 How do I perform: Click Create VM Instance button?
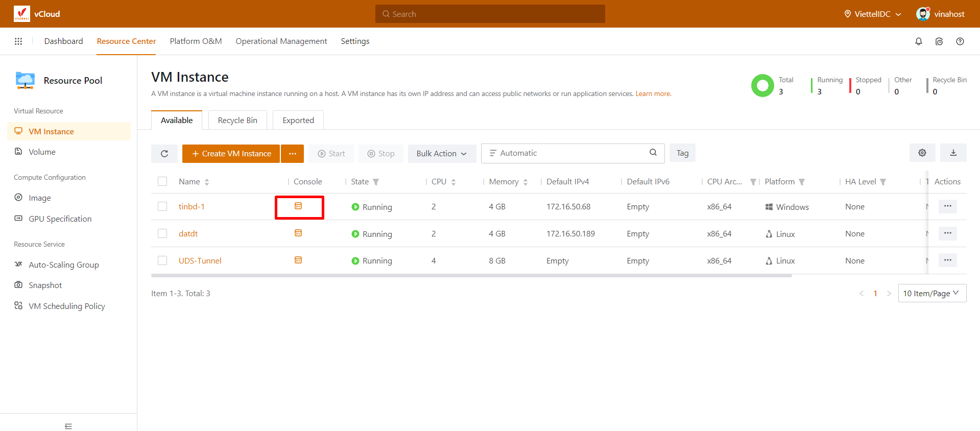click(x=231, y=154)
